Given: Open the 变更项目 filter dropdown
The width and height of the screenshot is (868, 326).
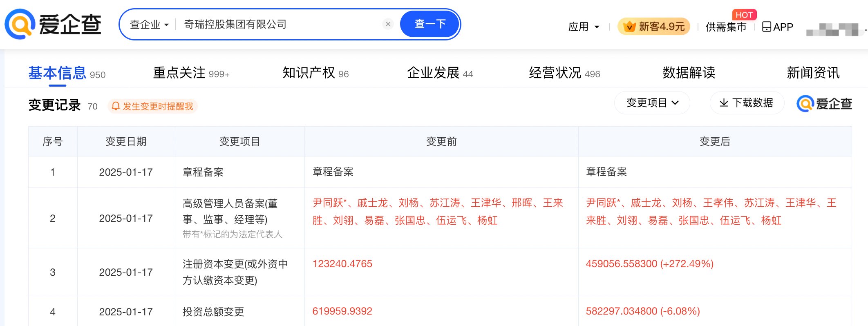Looking at the screenshot, I should pyautogui.click(x=652, y=103).
